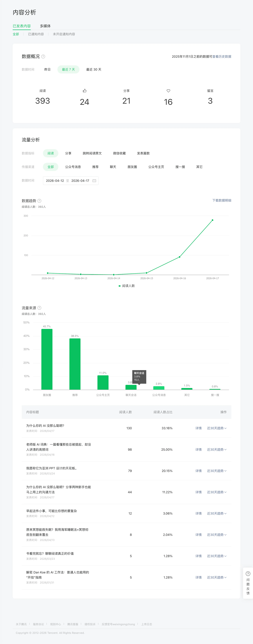Viewport: 253px width, 644px height.
Task: Click the 推荐 38.5% bar
Action: tap(75, 364)
